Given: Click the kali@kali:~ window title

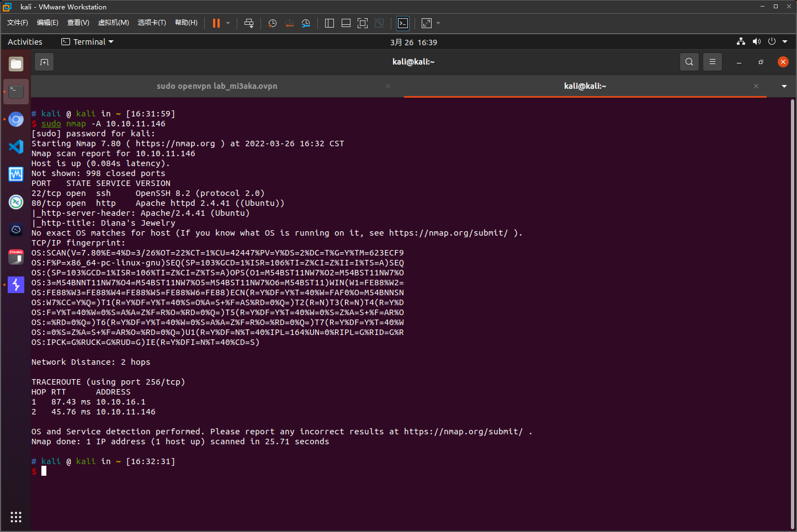Looking at the screenshot, I should (413, 62).
